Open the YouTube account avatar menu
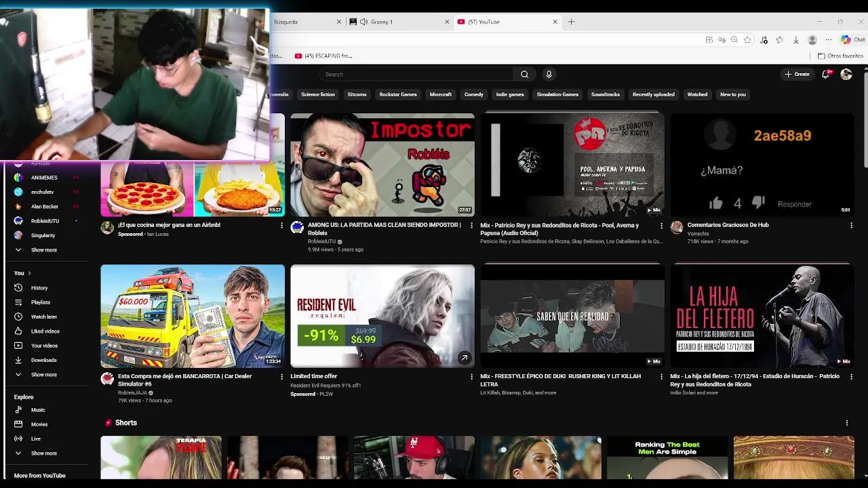Viewport: 868px width, 488px height. click(x=846, y=75)
